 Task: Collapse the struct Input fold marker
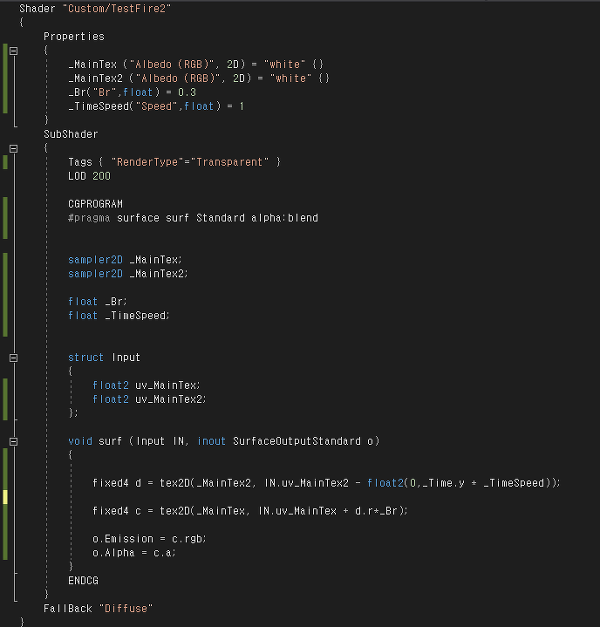coord(13,358)
